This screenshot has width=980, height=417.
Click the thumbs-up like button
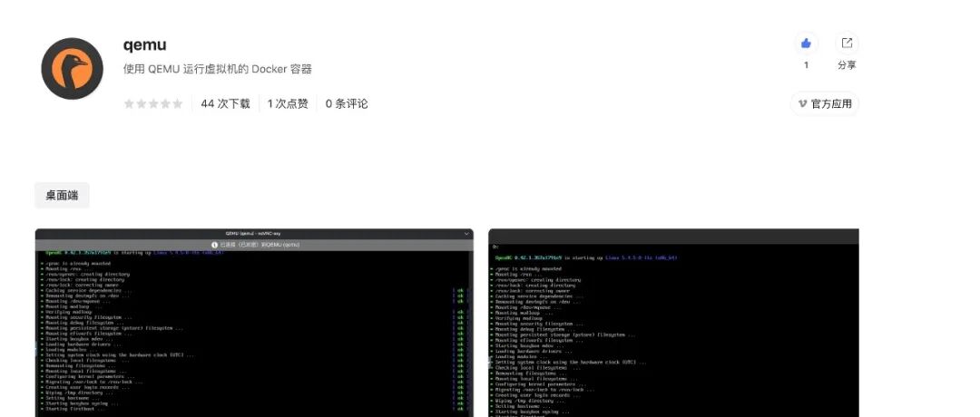click(807, 44)
